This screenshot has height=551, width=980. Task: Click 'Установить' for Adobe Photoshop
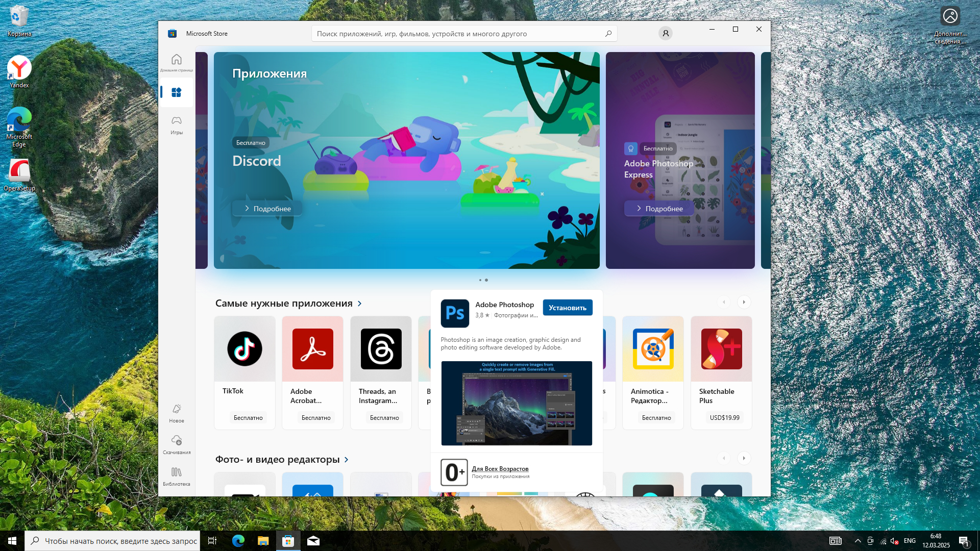pyautogui.click(x=567, y=308)
